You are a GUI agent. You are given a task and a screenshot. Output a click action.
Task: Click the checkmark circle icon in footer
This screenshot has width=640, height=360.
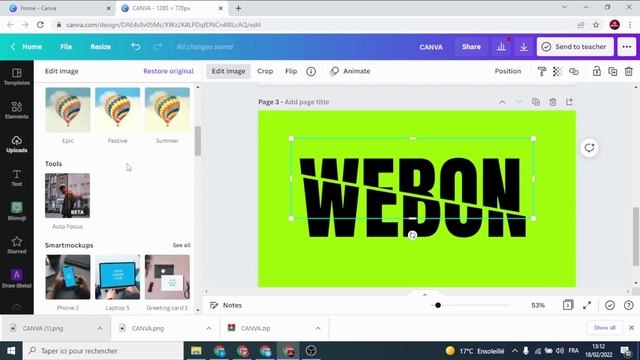610,305
